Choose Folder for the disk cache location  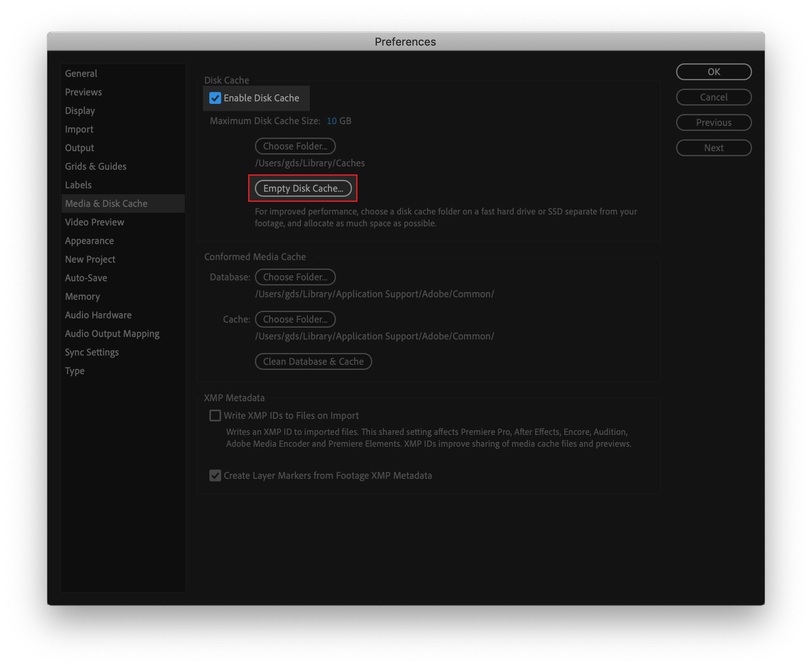(x=295, y=146)
